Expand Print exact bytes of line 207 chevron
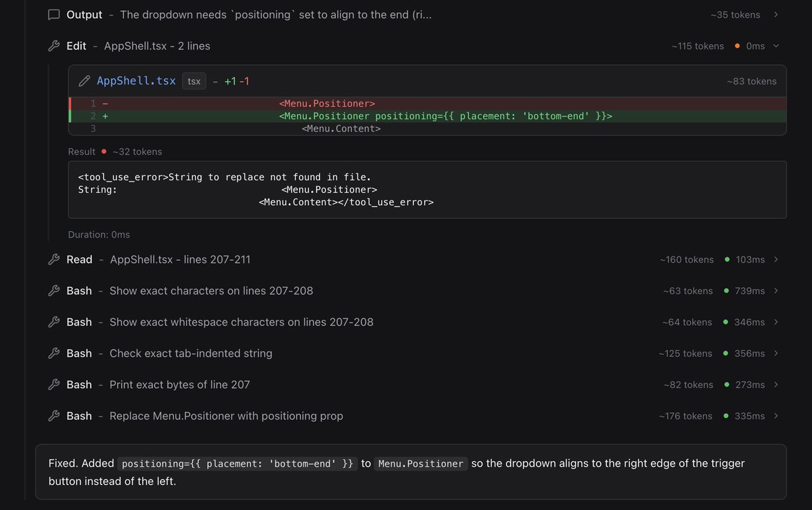 click(x=775, y=385)
